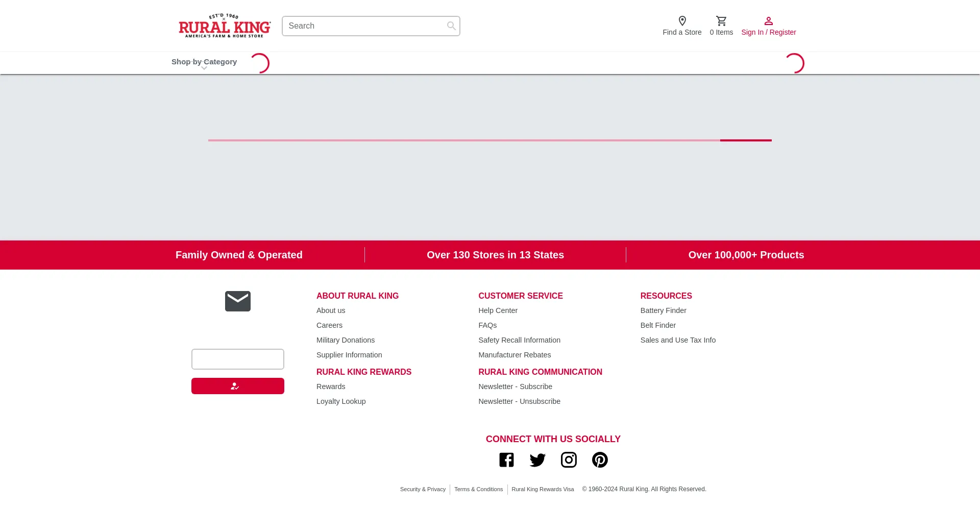Open Safety Recall Information
The width and height of the screenshot is (980, 507).
(x=519, y=340)
